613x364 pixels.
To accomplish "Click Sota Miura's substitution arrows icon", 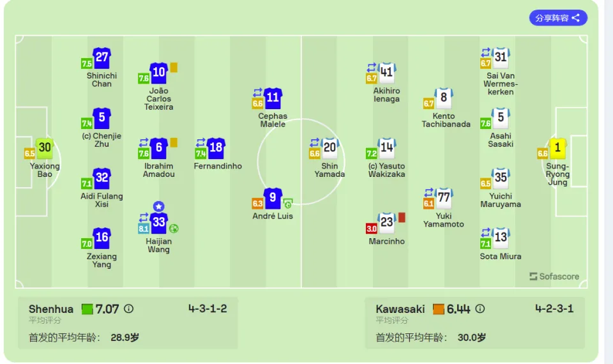I will point(485,232).
